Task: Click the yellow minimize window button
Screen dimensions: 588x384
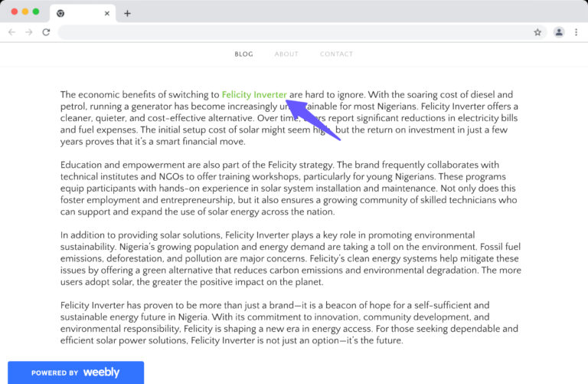Action: coord(25,11)
